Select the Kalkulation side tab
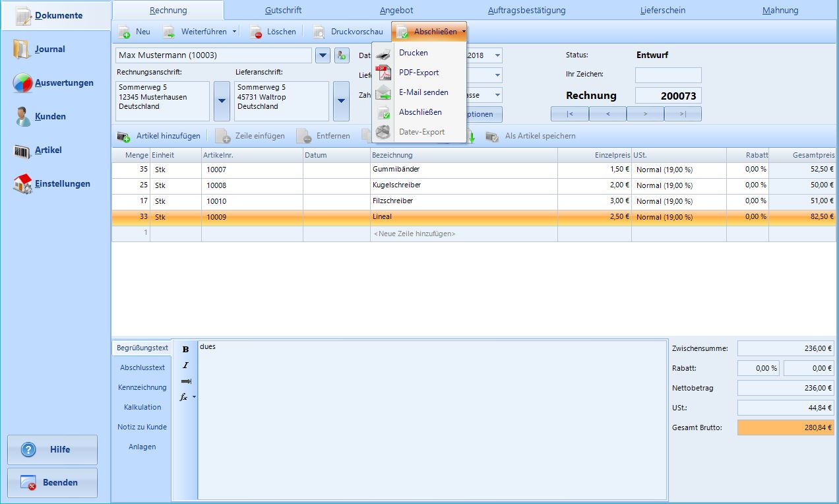 [142, 407]
